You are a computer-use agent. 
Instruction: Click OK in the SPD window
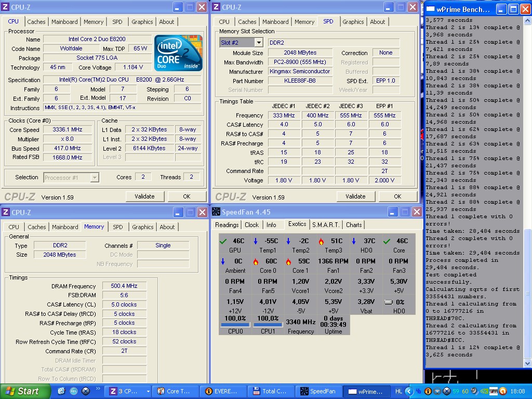coord(397,196)
